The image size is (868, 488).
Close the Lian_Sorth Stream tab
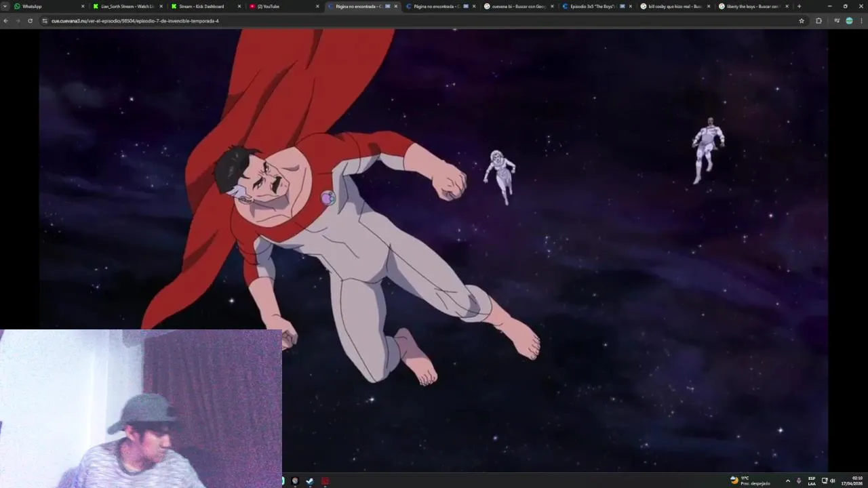pyautogui.click(x=161, y=6)
